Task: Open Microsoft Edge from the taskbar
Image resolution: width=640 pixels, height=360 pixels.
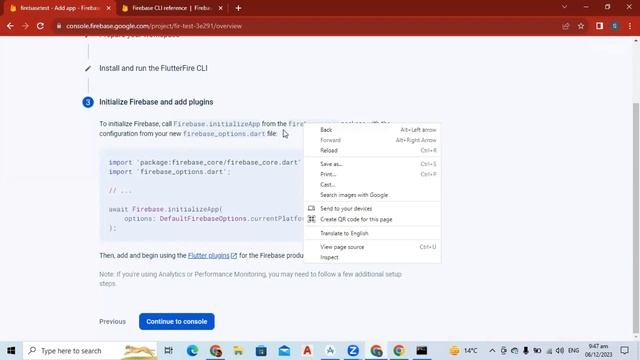Action: 192,350
